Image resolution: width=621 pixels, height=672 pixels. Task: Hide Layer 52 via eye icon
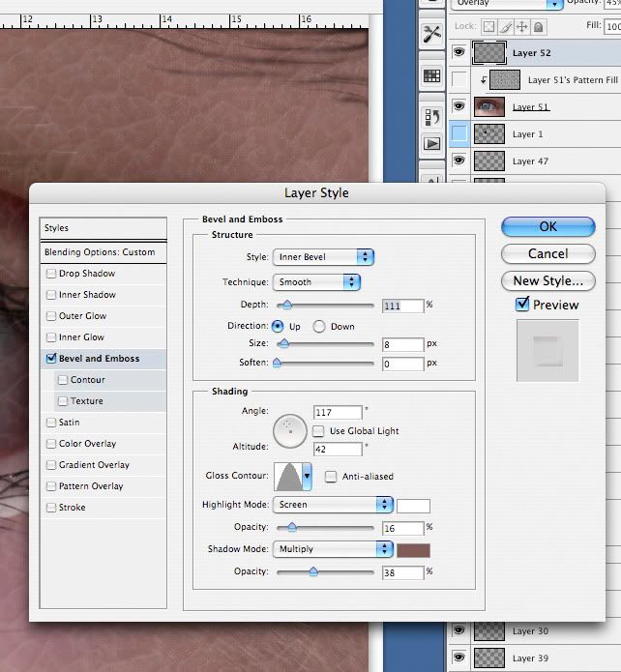458,52
